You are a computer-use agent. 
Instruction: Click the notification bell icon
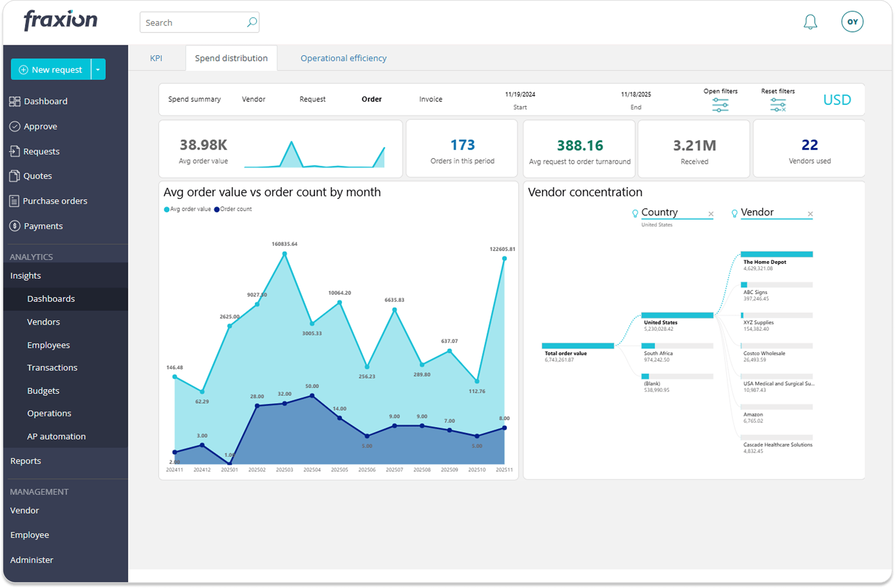pyautogui.click(x=810, y=21)
